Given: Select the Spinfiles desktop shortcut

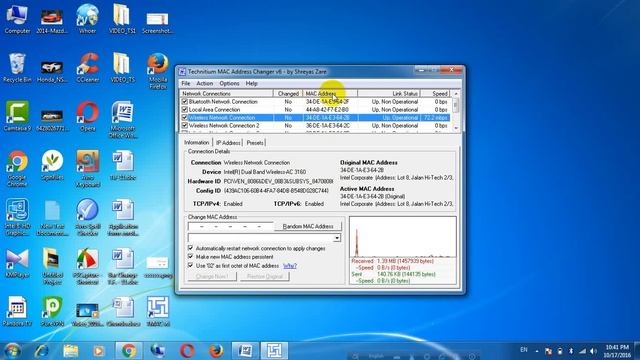Looking at the screenshot, I should (52, 165).
